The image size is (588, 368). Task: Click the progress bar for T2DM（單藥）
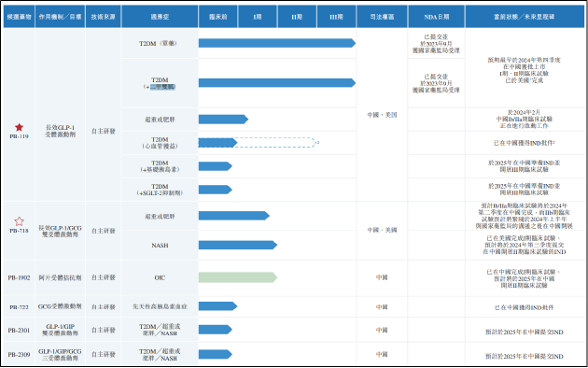click(x=277, y=43)
